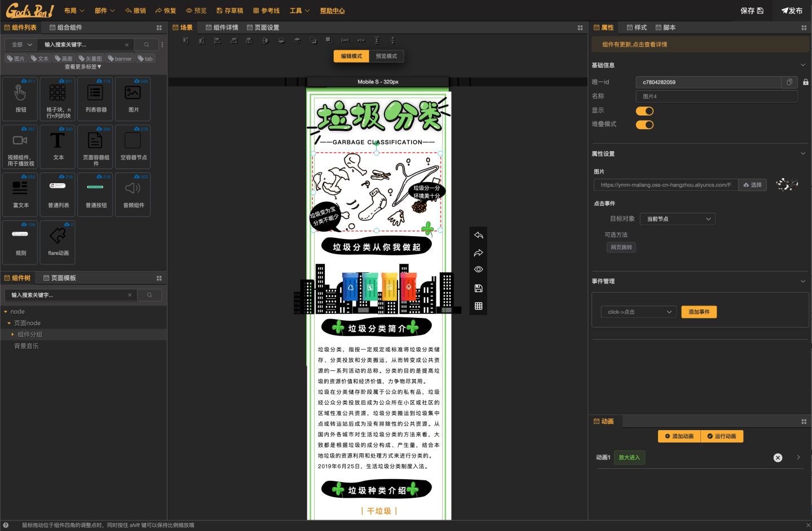Expand the 组件分组 node in the component tree

(x=12, y=334)
